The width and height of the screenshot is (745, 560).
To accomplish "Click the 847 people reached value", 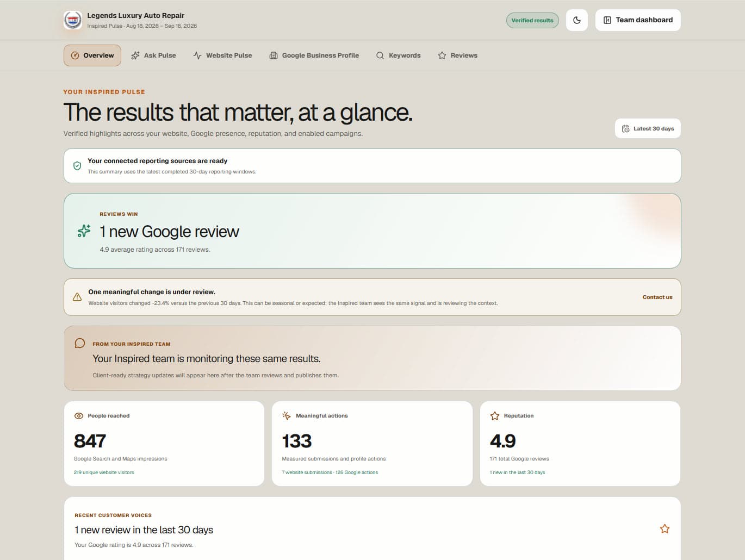I will 90,441.
